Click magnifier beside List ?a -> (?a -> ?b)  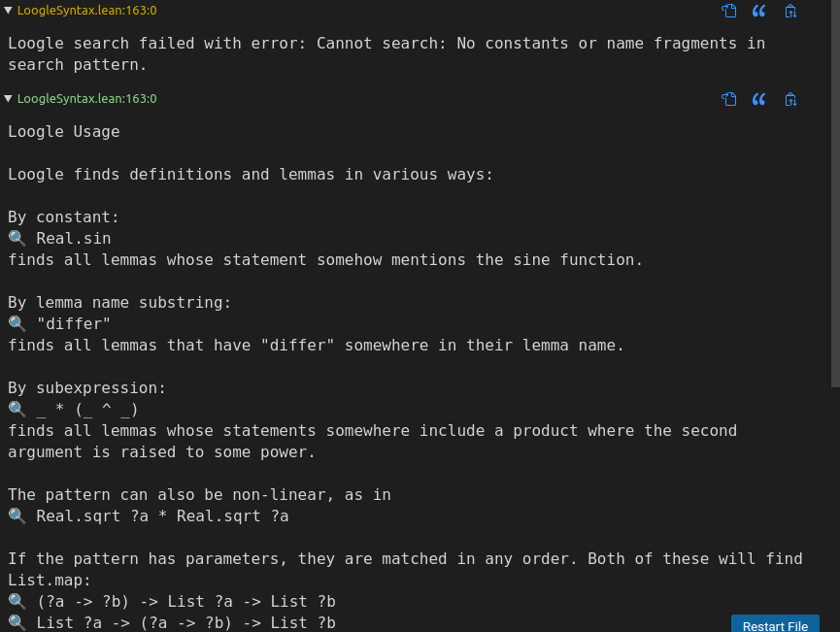[x=17, y=623]
